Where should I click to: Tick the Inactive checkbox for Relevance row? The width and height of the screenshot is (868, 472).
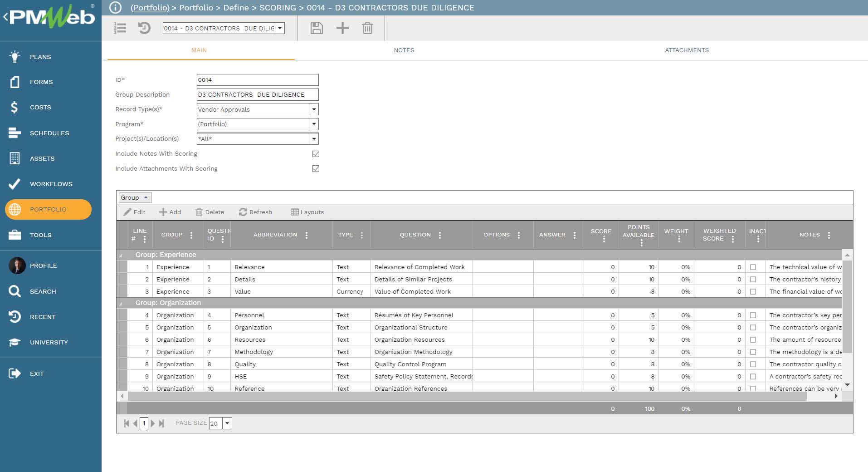click(753, 267)
